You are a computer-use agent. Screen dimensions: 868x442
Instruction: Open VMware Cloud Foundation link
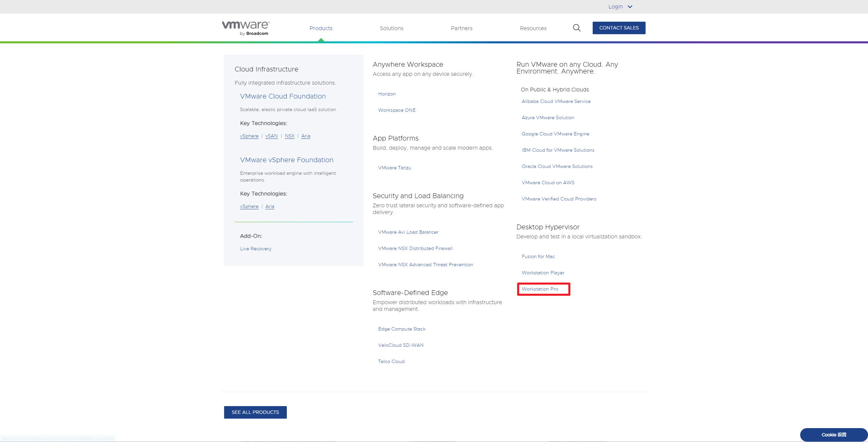(283, 96)
